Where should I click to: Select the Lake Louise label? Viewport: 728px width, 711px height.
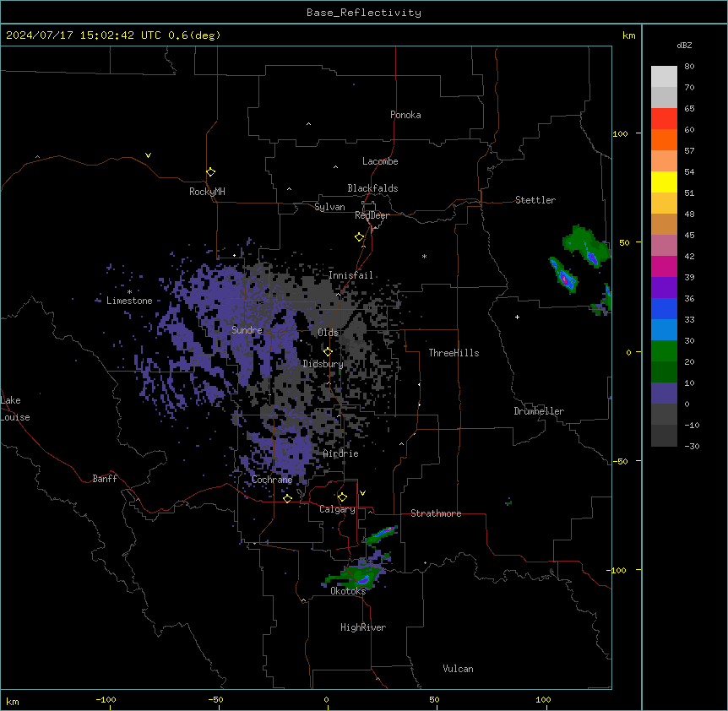(x=15, y=409)
